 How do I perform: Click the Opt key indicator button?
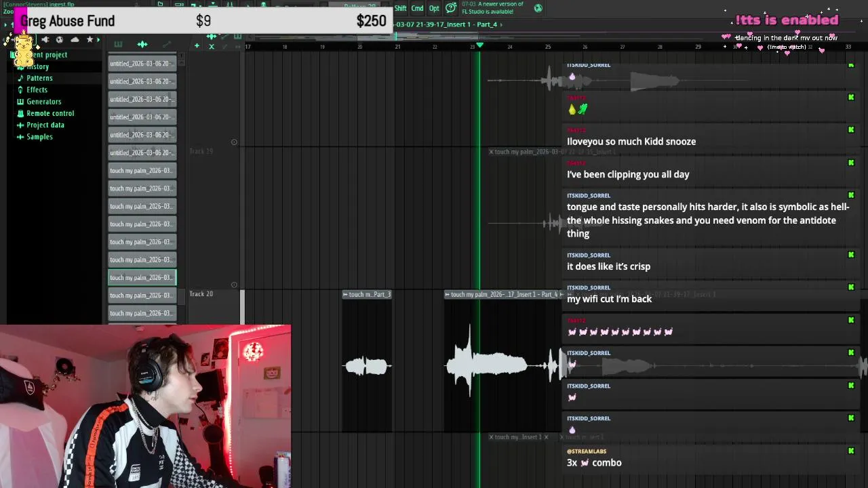click(434, 8)
